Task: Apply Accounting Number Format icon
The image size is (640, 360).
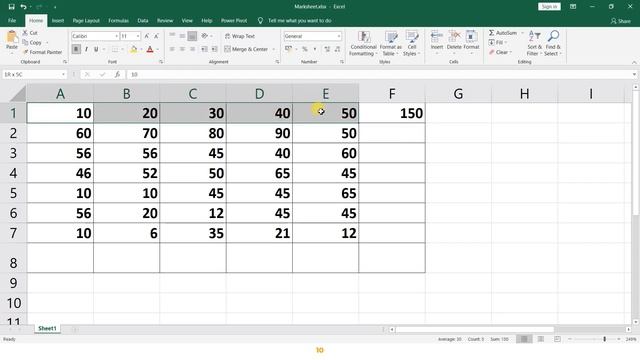Action: click(288, 49)
